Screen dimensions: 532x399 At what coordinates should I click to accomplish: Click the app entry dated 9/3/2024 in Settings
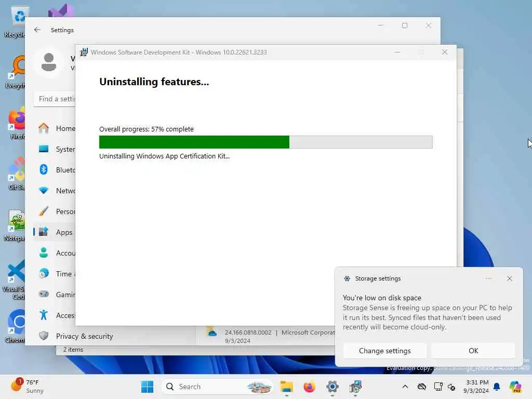(265, 336)
